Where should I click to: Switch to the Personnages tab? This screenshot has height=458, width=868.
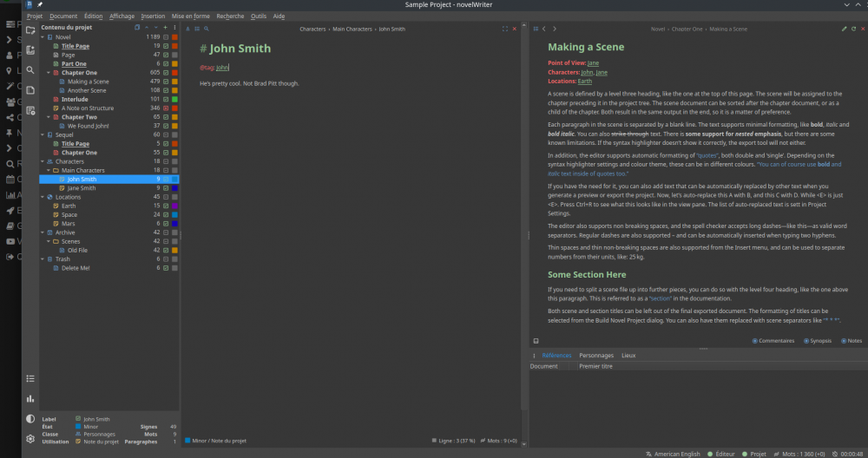[x=595, y=356]
